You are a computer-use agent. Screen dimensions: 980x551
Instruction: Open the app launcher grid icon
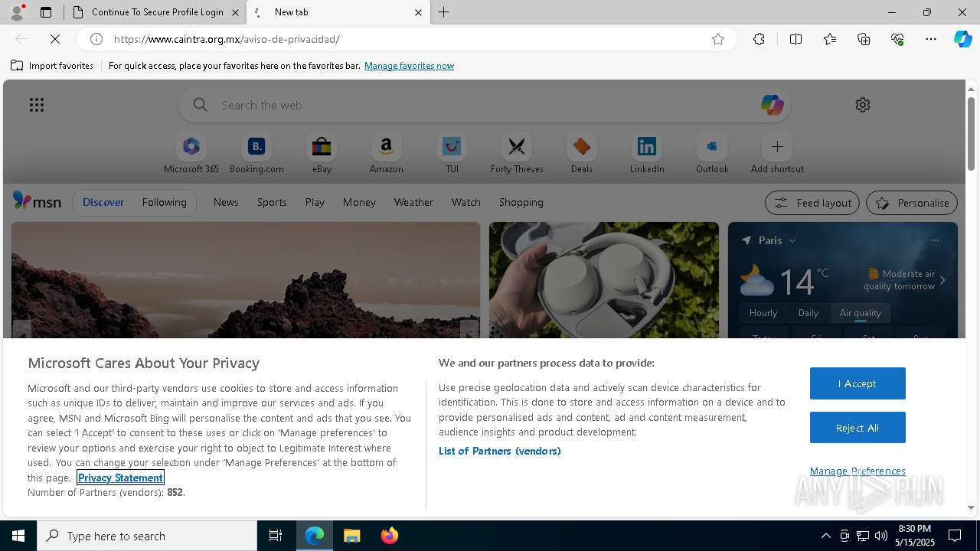tap(37, 105)
